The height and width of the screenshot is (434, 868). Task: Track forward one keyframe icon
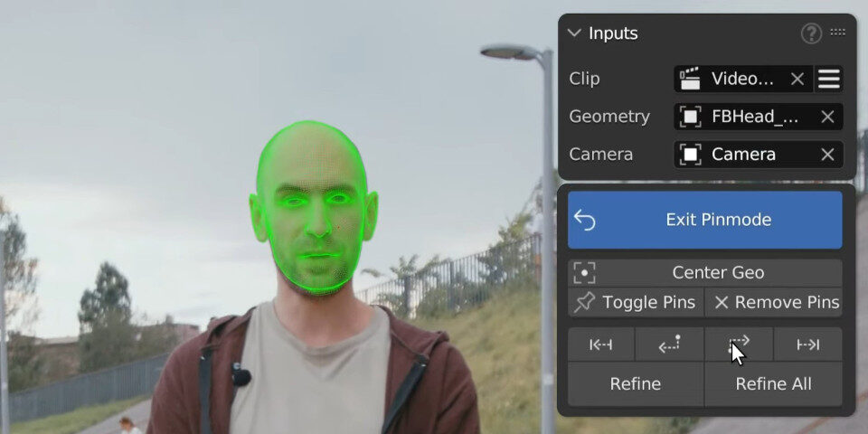click(x=739, y=344)
